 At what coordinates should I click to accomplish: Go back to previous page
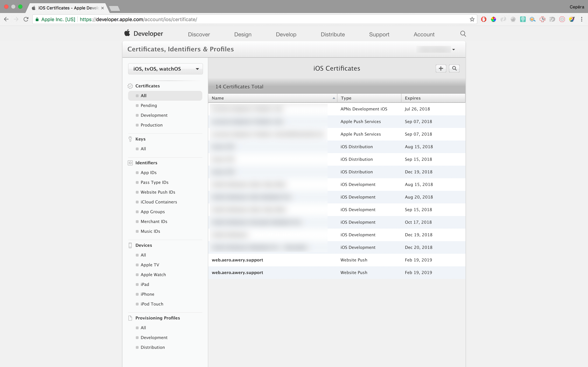tap(6, 19)
